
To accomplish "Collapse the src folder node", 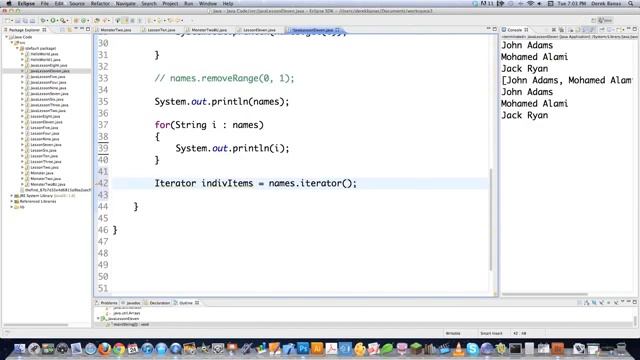I will [x=12, y=42].
